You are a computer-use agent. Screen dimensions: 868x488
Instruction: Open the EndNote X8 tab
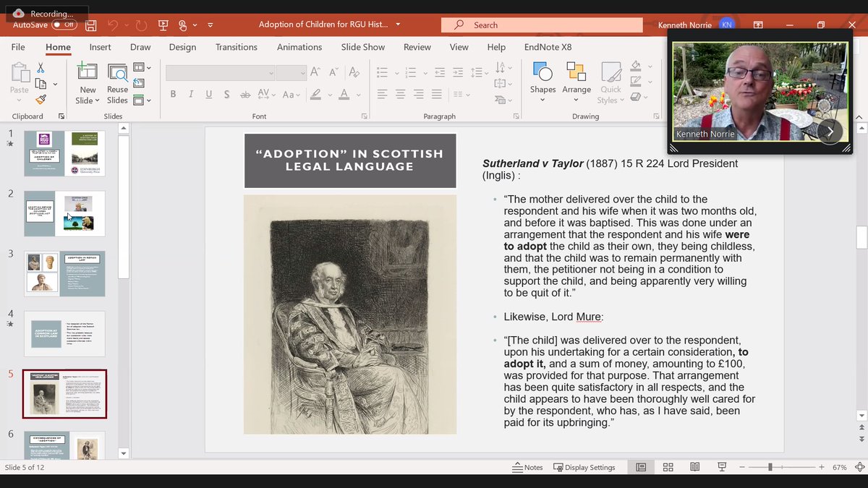click(548, 47)
